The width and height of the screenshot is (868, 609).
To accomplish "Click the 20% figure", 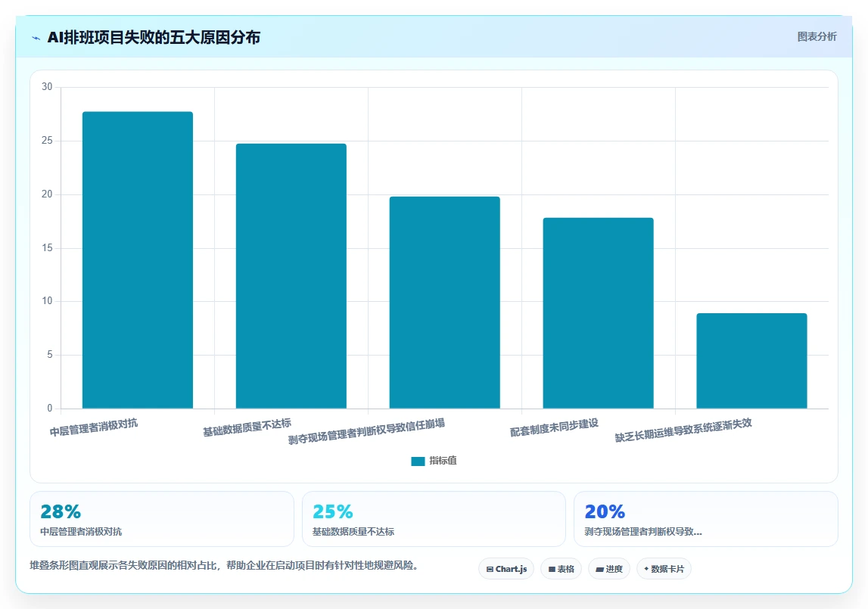I will pyautogui.click(x=605, y=511).
